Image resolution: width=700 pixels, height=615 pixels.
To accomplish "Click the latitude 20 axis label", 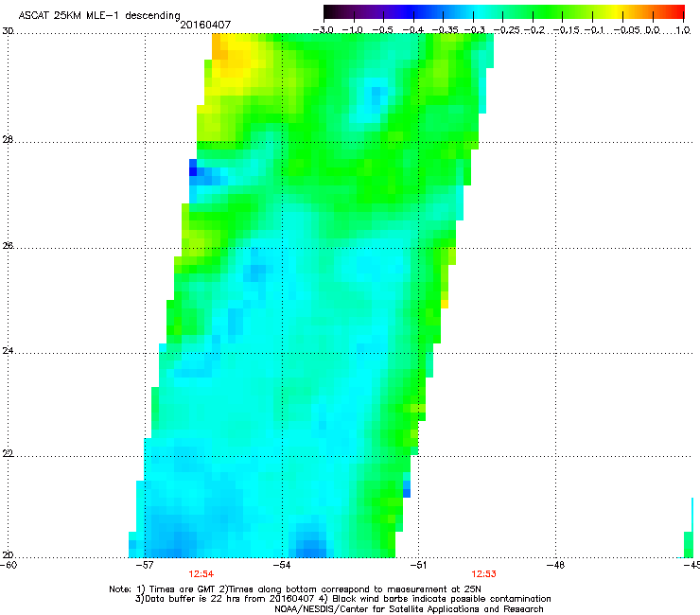I will click(8, 554).
